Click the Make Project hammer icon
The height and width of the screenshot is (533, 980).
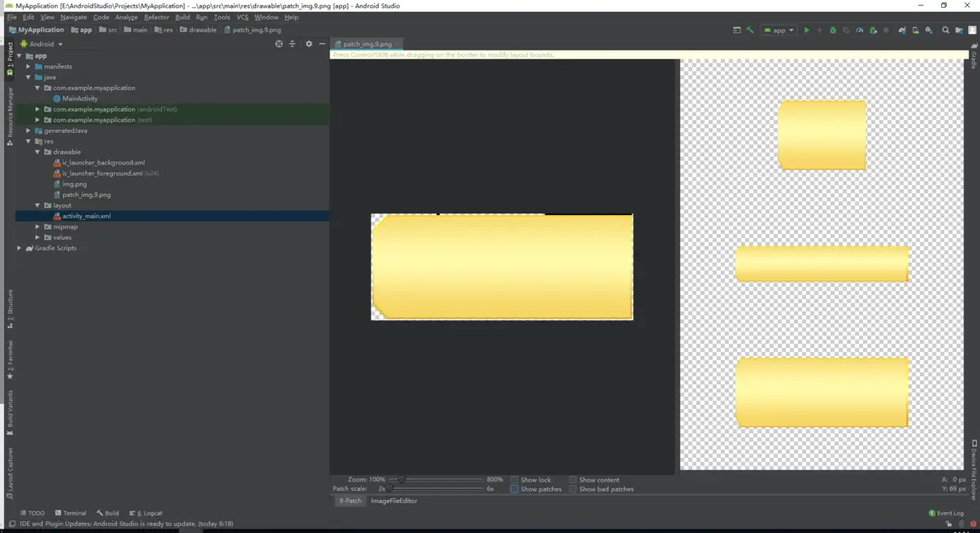750,30
